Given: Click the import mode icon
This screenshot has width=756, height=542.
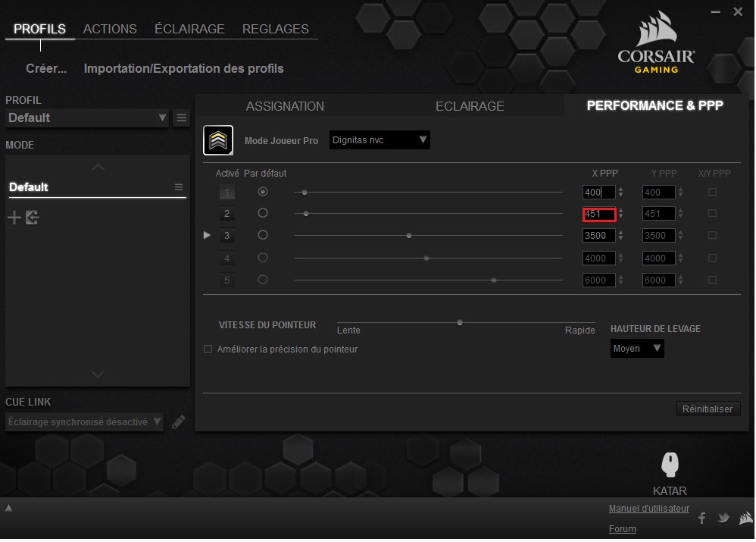Looking at the screenshot, I should (x=32, y=218).
